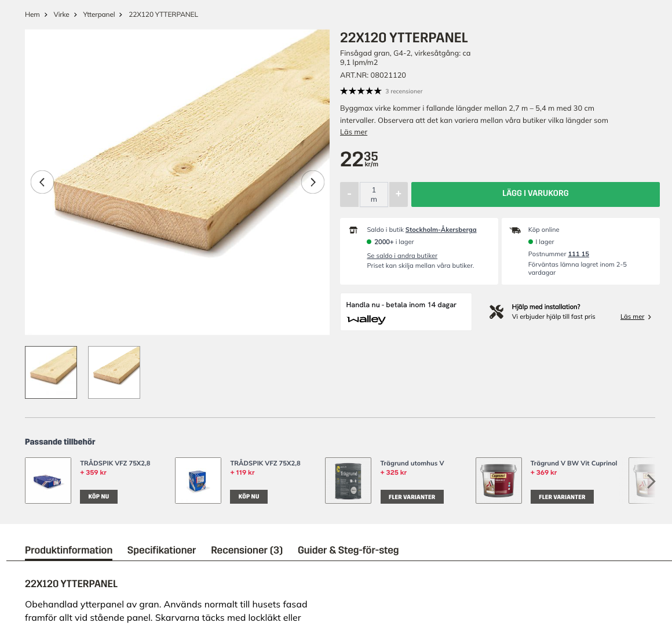Click the tools icon for installation help

point(496,311)
